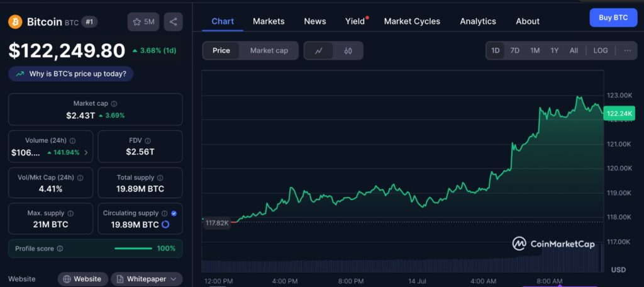Show Volume (24h) info icon

coord(72,140)
